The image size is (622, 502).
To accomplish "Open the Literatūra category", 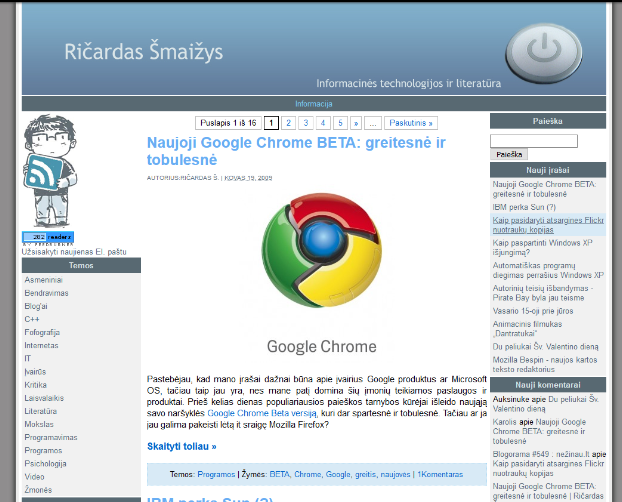I will (40, 411).
